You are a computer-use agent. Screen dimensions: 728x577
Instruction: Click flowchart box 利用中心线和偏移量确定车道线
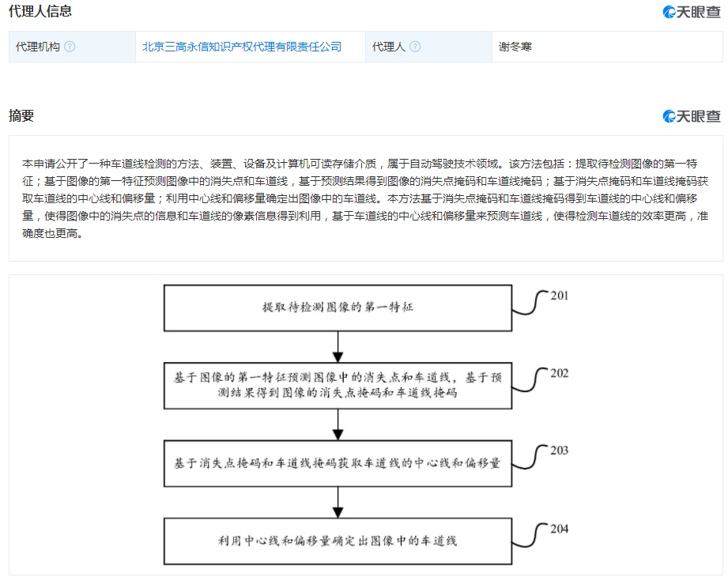tap(338, 541)
